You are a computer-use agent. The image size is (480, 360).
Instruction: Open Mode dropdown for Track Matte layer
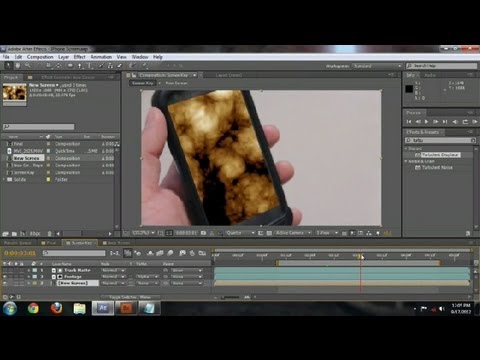click(x=113, y=270)
